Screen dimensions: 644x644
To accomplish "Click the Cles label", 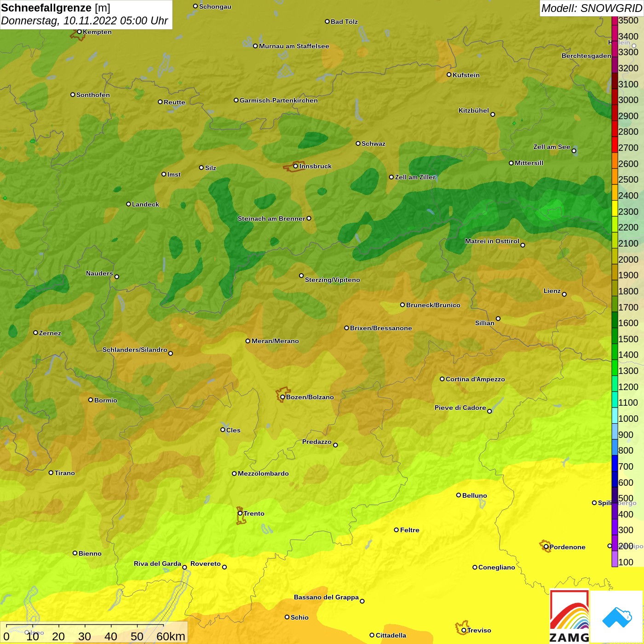I will click(x=233, y=430).
